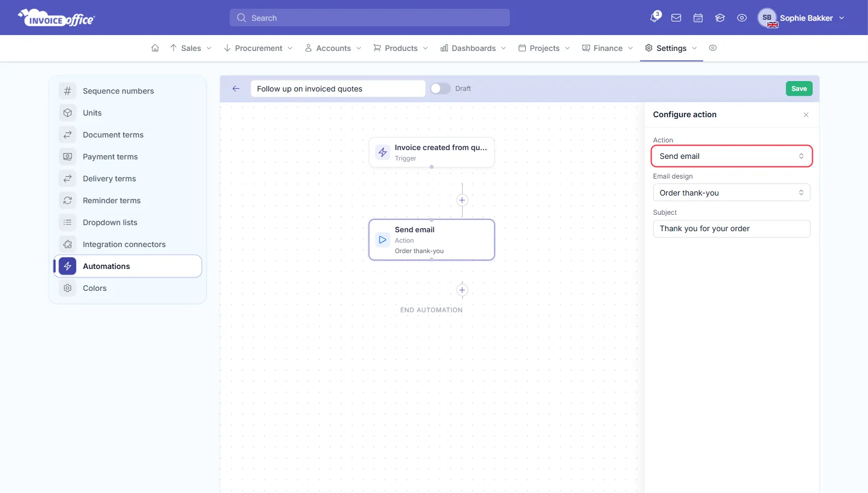
Task: Open the Action dropdown
Action: click(732, 156)
